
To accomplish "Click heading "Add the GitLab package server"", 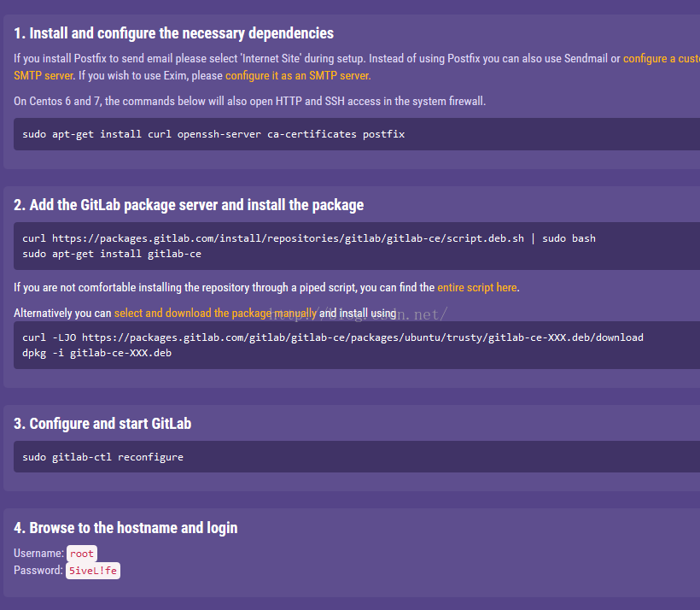I will (x=188, y=205).
